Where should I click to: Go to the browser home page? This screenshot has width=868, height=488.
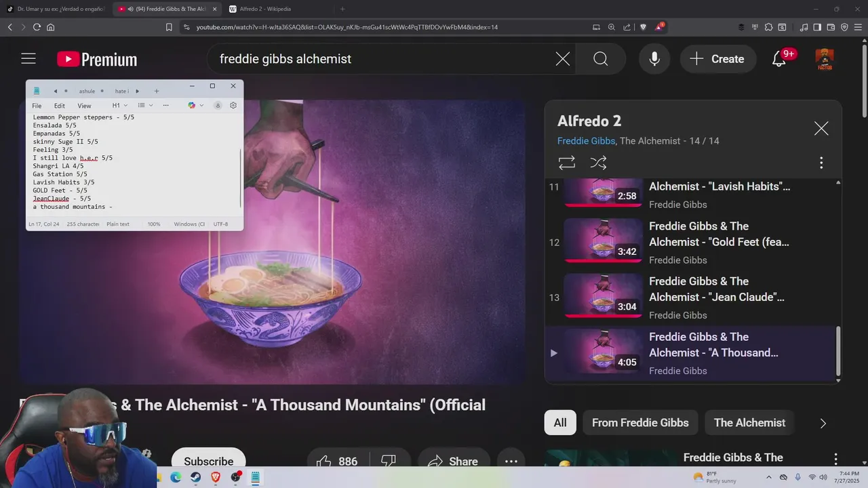click(x=50, y=27)
